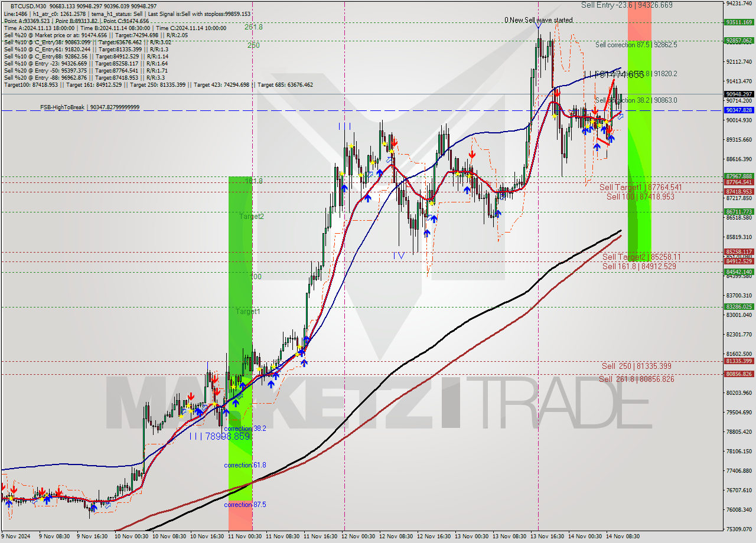
Task: Click the green price tag 87967.888
Action: point(739,176)
